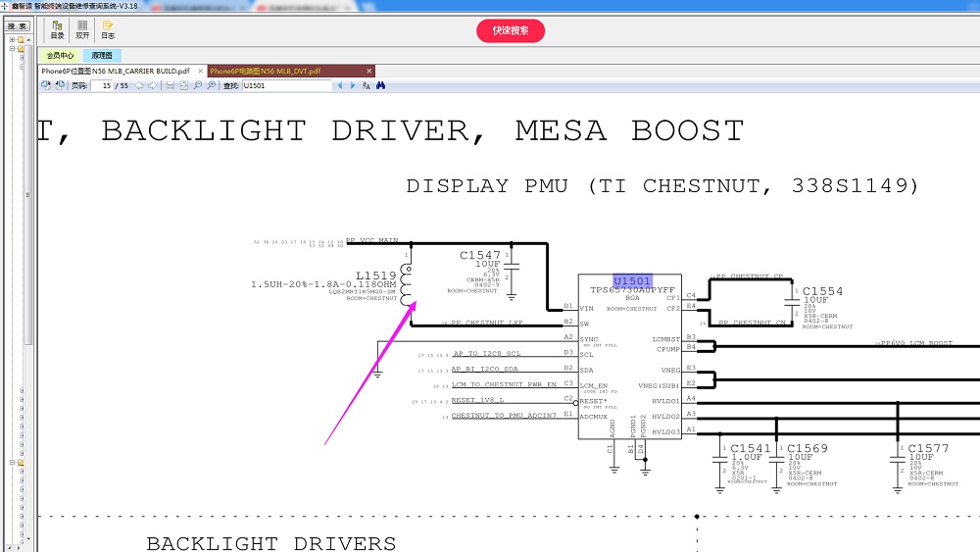Close the N56 MLB_DVT.pdf tab
980x552 pixels.
tap(368, 72)
